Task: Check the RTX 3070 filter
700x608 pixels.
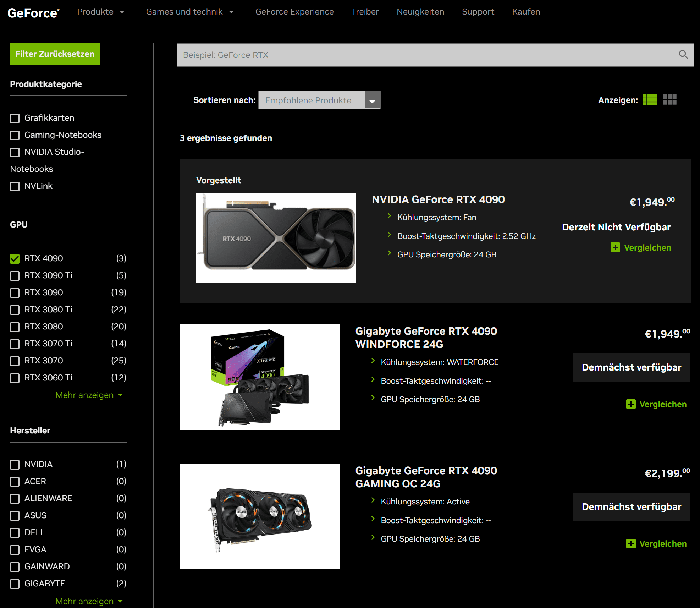Action: pos(15,361)
